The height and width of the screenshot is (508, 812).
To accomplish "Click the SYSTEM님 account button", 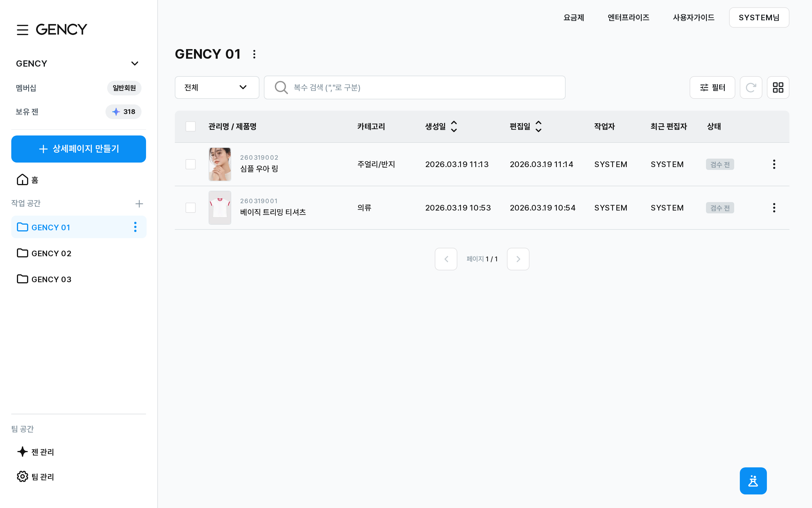I will 759,17.
